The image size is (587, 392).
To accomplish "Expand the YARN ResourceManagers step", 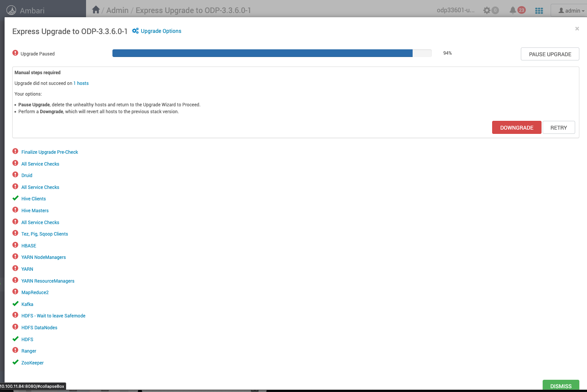I will [x=48, y=281].
